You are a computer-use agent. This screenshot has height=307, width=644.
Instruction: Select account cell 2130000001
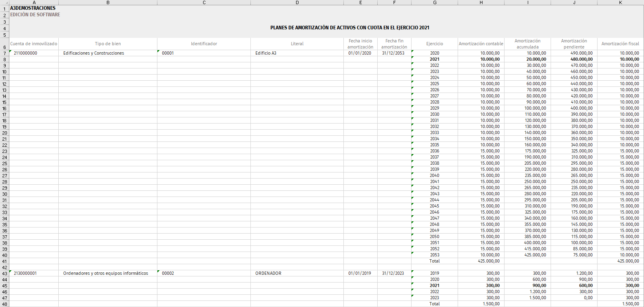pos(34,273)
